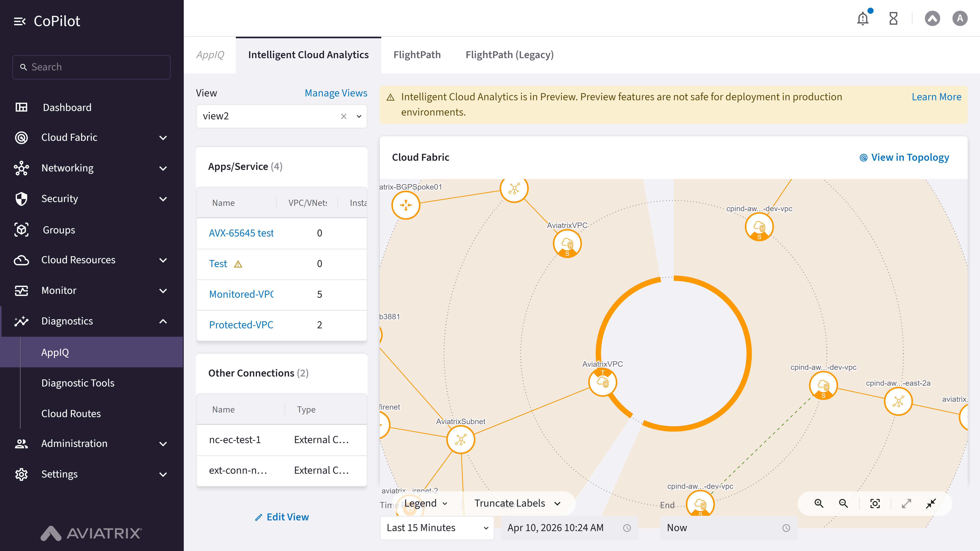Click the sidebar Search field
This screenshot has width=980, height=551.
(x=91, y=67)
